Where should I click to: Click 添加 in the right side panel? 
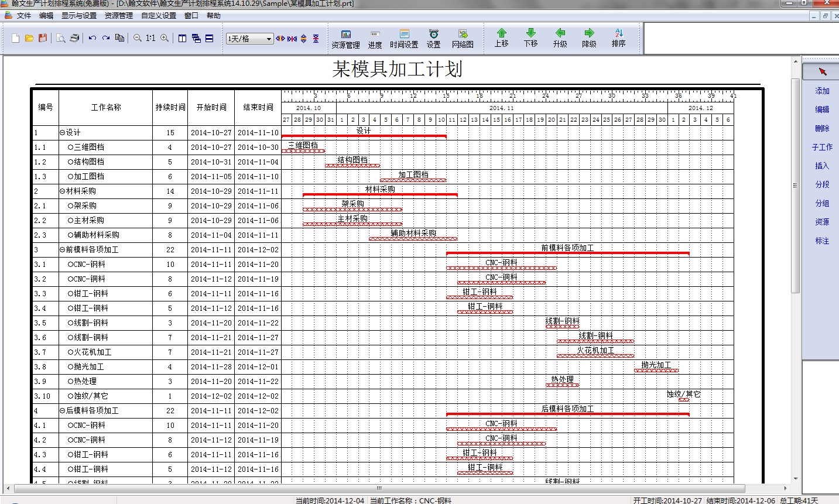pyautogui.click(x=822, y=91)
